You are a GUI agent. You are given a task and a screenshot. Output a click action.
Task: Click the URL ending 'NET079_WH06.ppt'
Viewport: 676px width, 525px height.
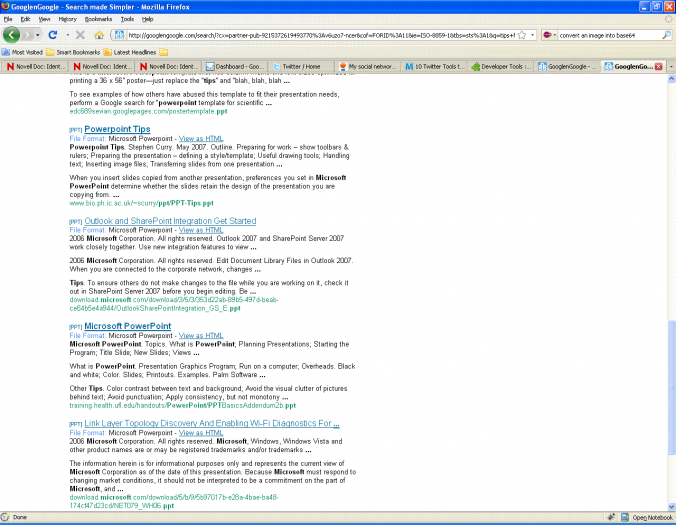[174, 501]
